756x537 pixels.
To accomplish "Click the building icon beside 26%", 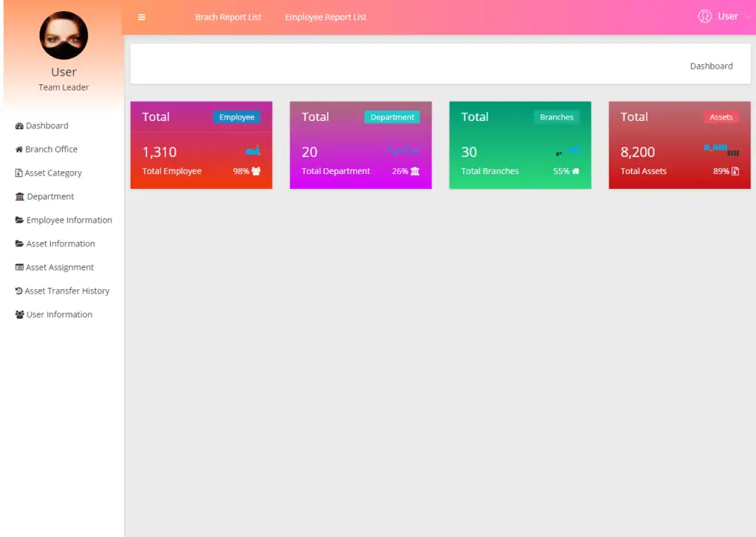I will [415, 171].
